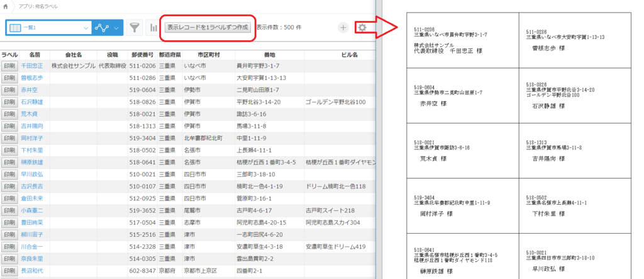Click the ビル名 column header
Viewport: 644px width, 279px height.
(x=350, y=55)
